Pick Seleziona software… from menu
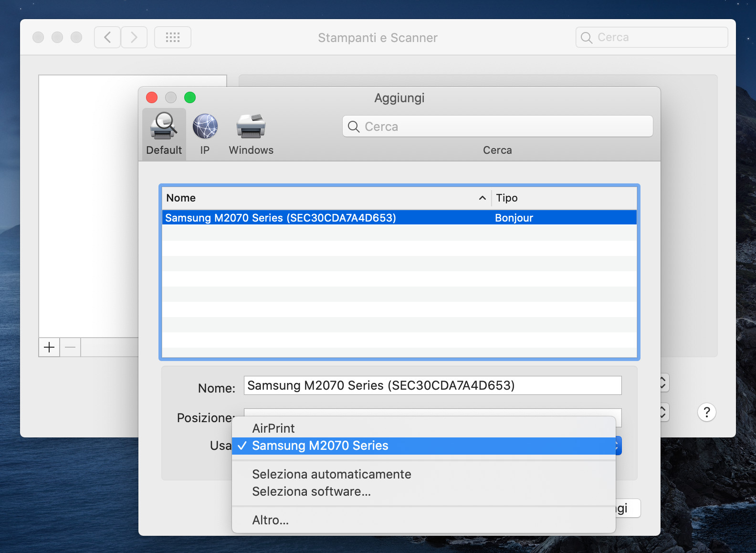Image resolution: width=756 pixels, height=553 pixels. pyautogui.click(x=424, y=491)
